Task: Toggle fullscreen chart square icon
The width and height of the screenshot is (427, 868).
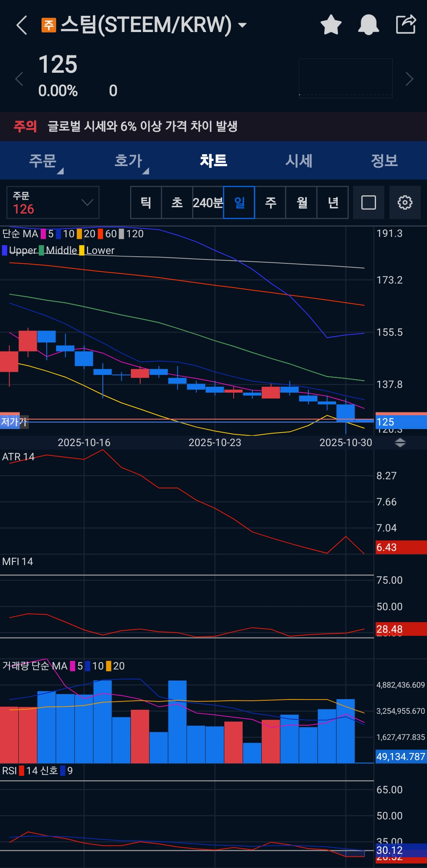Action: tap(368, 202)
